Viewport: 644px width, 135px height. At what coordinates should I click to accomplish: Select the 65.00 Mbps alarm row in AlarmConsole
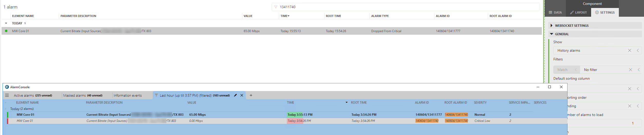coord(287,115)
